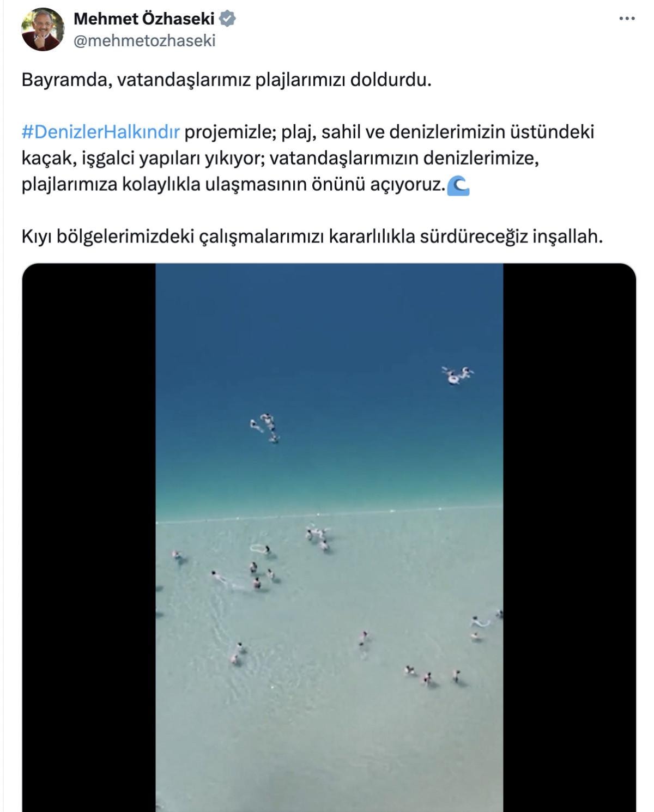
Task: Click the pair of swimmers at the lower left
Action: [238, 653]
